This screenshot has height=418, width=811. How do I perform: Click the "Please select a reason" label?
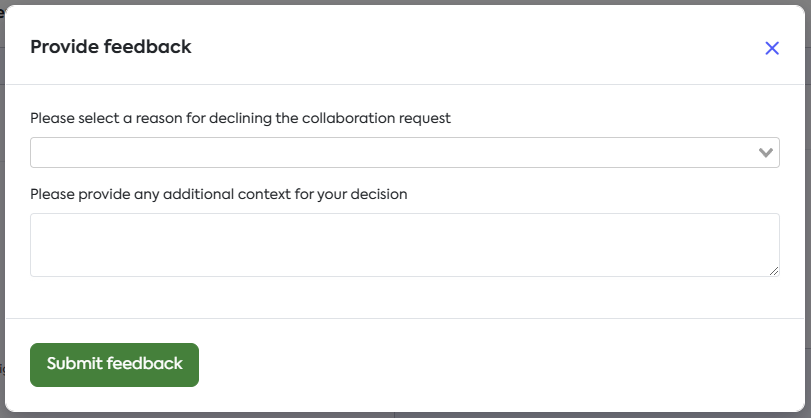tap(240, 118)
